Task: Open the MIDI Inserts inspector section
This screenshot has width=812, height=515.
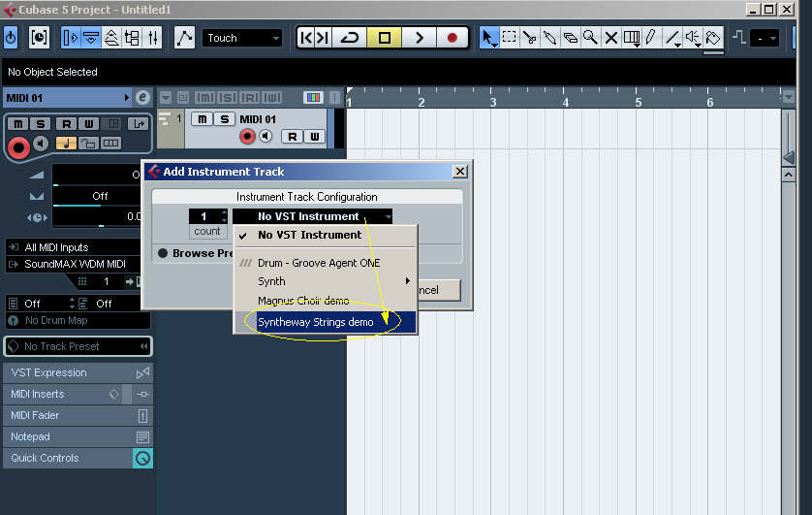Action: point(78,394)
